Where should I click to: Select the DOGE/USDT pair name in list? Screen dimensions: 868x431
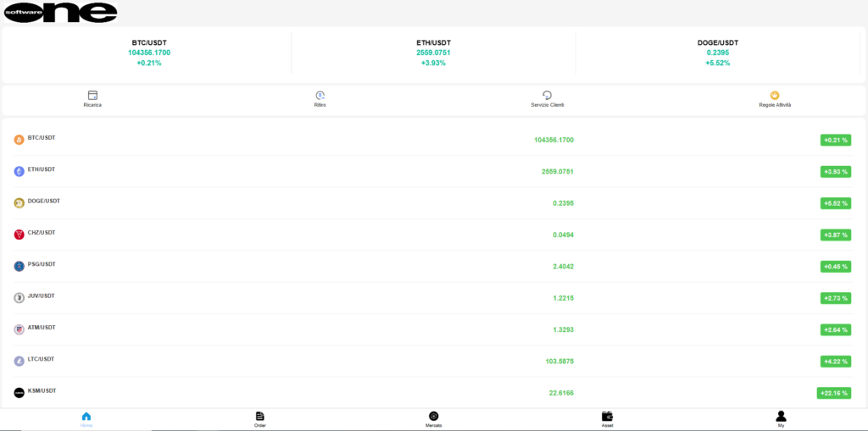click(x=44, y=201)
